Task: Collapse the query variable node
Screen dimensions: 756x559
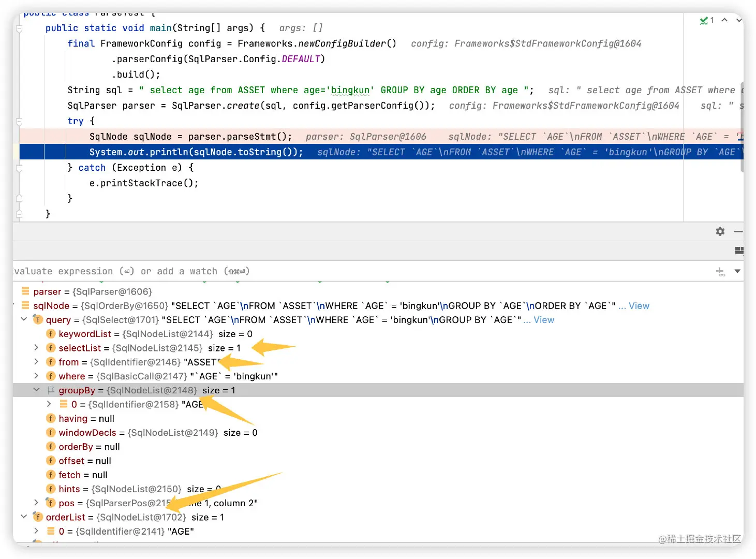Action: coord(24,319)
